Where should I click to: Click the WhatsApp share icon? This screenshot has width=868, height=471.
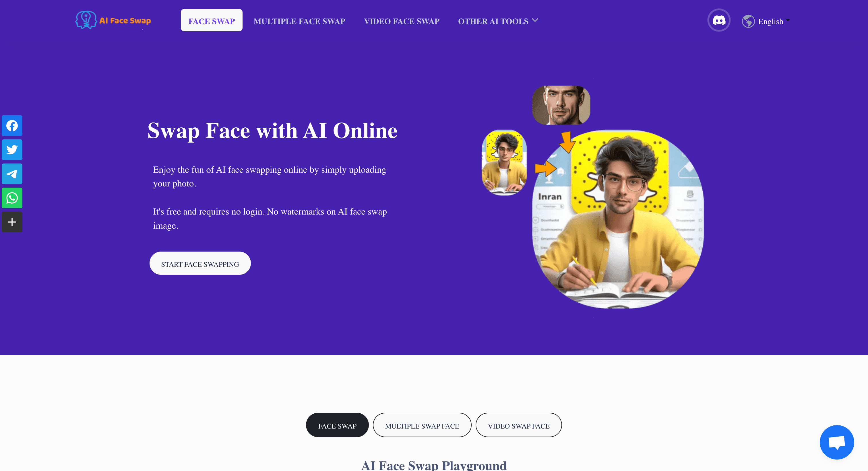11,198
